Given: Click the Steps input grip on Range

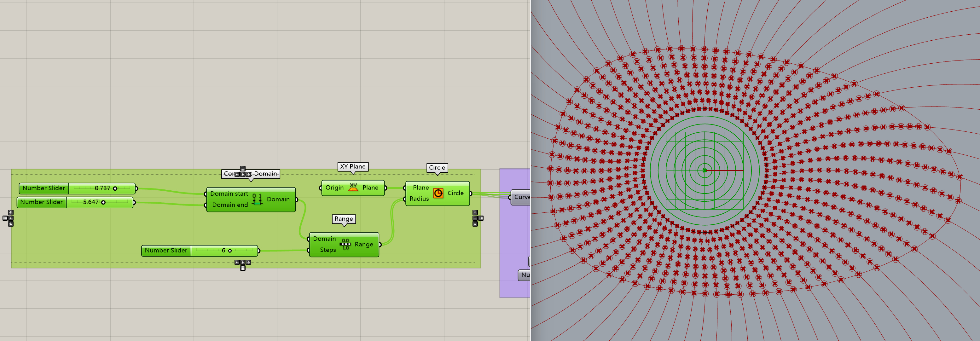Looking at the screenshot, I should [309, 250].
